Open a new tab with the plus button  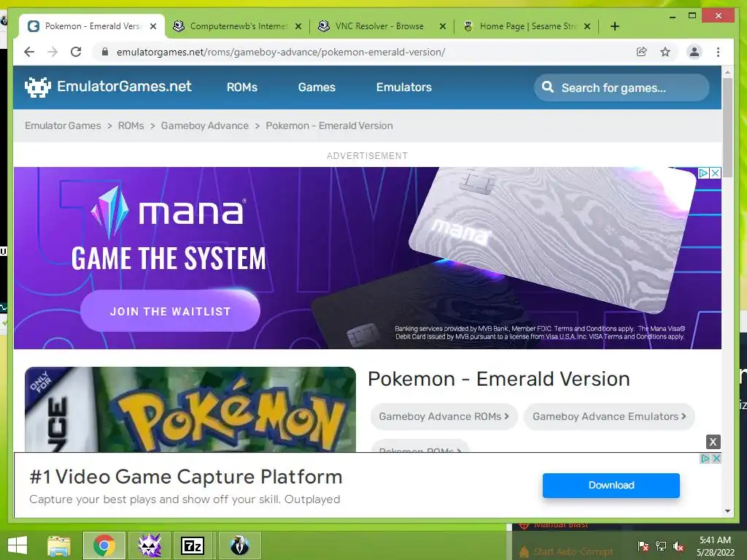click(615, 26)
